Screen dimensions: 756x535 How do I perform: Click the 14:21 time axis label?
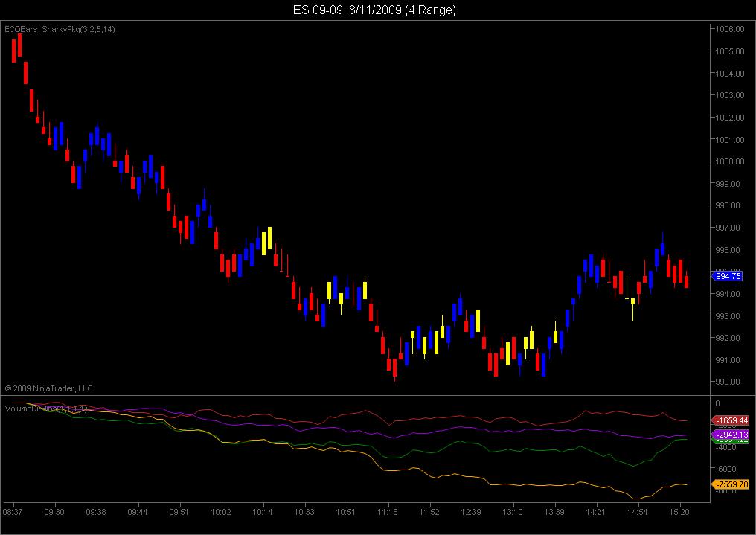[596, 512]
